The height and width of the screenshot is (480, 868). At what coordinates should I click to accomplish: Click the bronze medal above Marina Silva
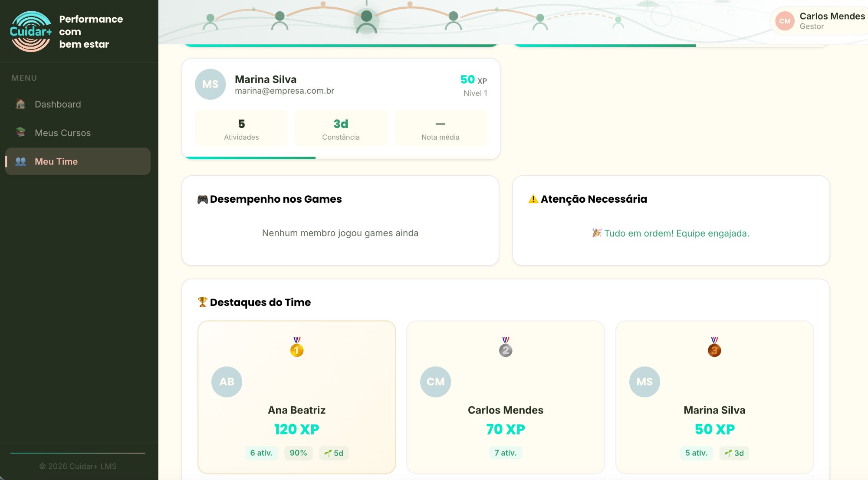[x=714, y=347]
